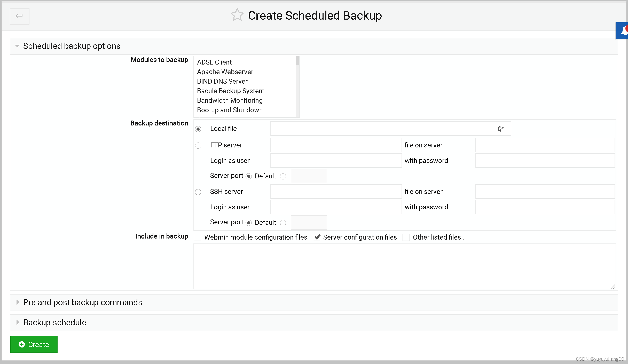Check Other listed files option
This screenshot has height=364, width=628.
coord(406,237)
